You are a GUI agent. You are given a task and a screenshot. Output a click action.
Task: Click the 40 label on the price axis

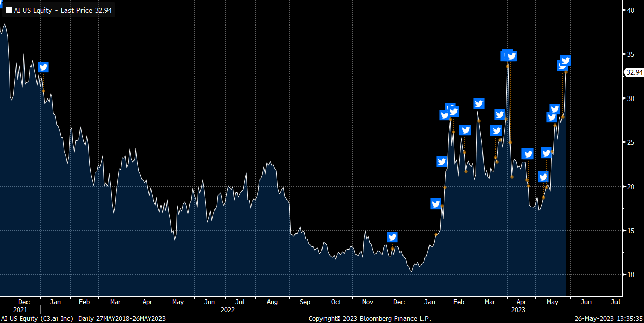[x=630, y=10]
